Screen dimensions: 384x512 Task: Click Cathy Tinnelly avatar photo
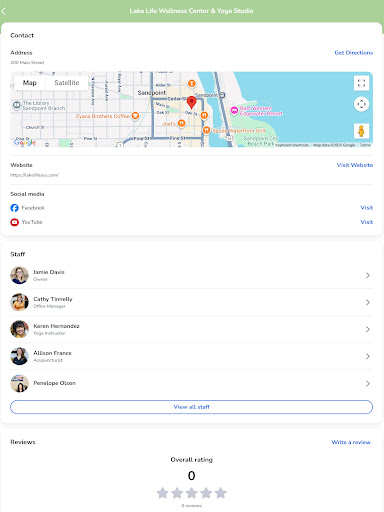19,302
